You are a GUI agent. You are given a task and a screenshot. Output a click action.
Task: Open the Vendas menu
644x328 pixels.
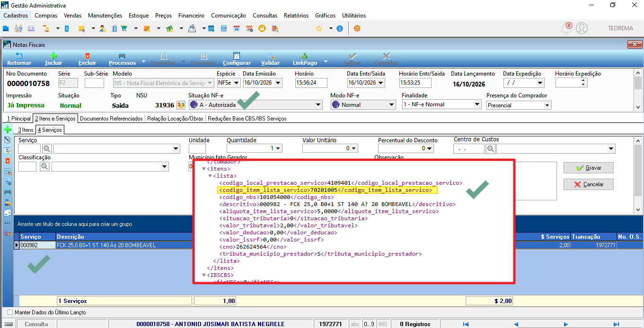tap(72, 16)
